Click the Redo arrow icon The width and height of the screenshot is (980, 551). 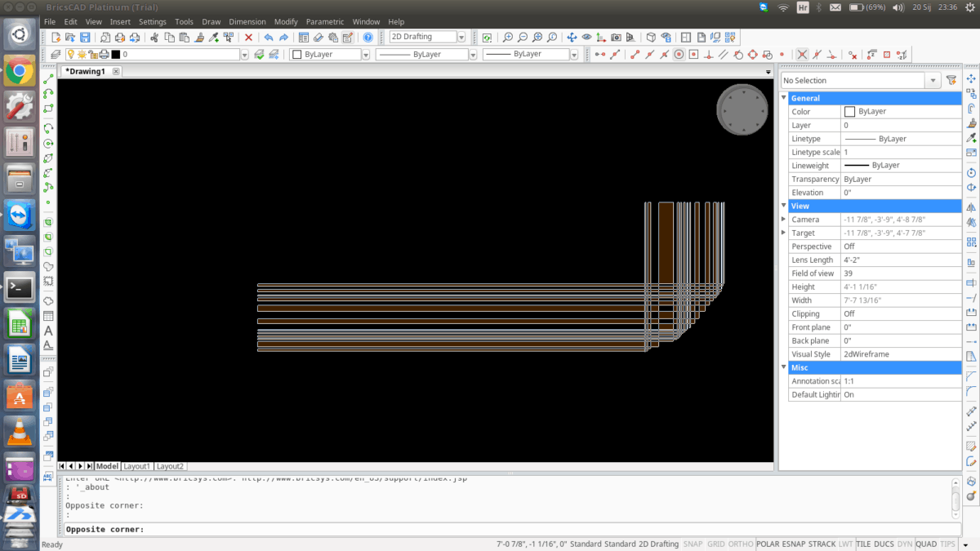click(283, 38)
